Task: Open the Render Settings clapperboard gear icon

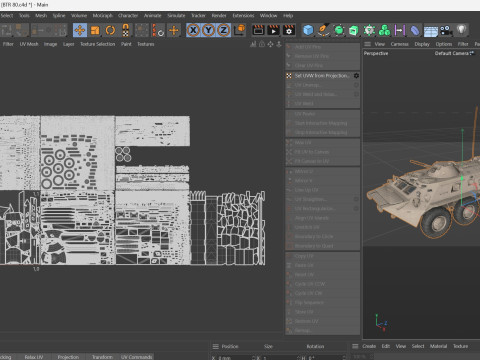Action: point(289,30)
